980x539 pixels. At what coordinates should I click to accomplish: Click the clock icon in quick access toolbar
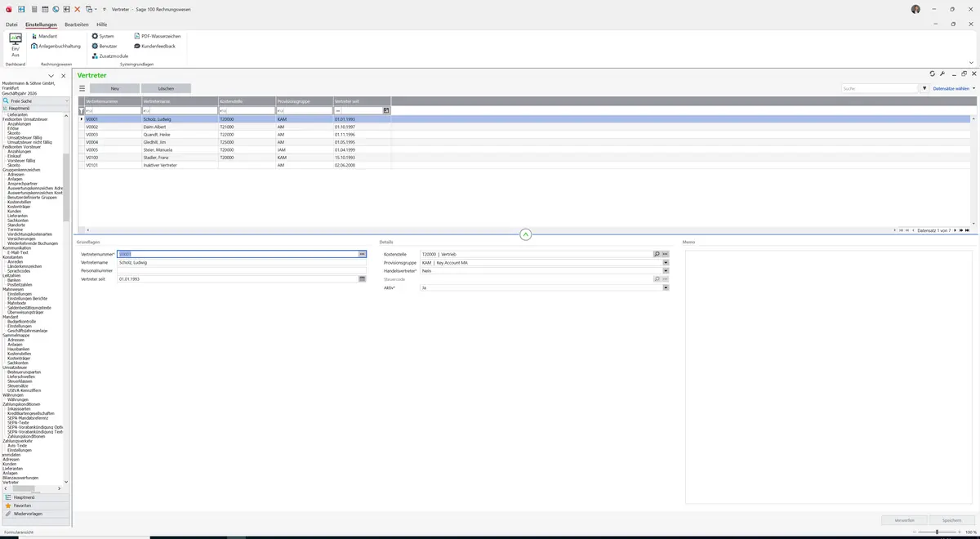click(x=56, y=9)
